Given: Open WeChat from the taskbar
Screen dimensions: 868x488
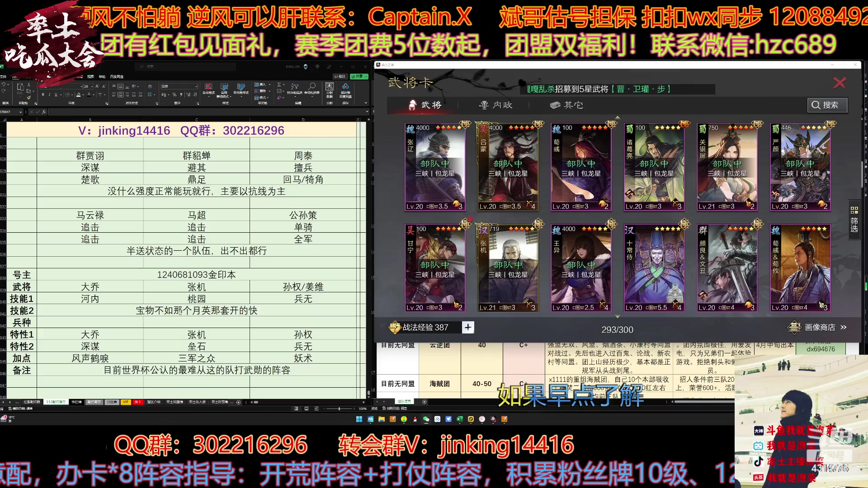Looking at the screenshot, I should pyautogui.click(x=426, y=419).
